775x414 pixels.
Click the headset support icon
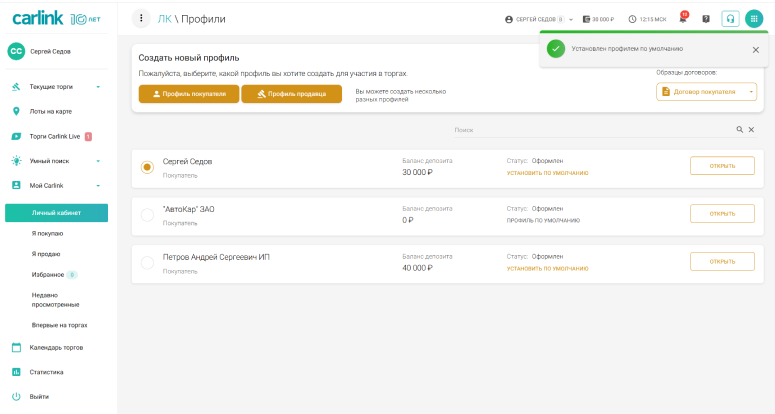[731, 19]
